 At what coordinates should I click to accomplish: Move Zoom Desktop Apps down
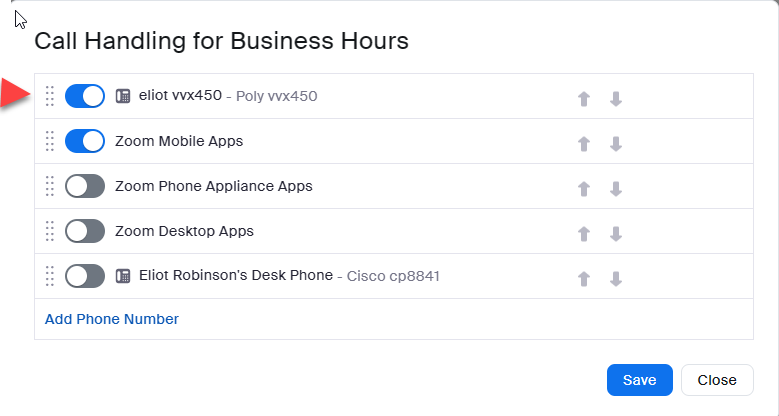[x=616, y=233]
